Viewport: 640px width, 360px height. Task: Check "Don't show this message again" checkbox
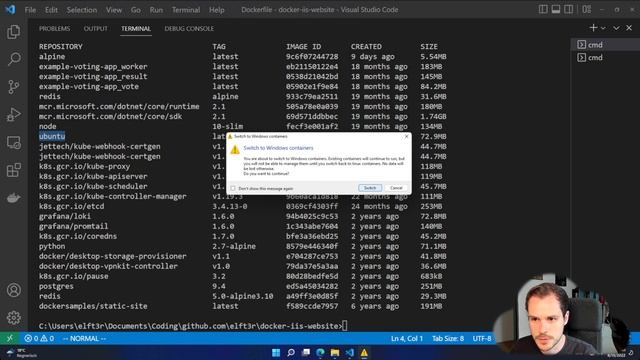pos(233,189)
